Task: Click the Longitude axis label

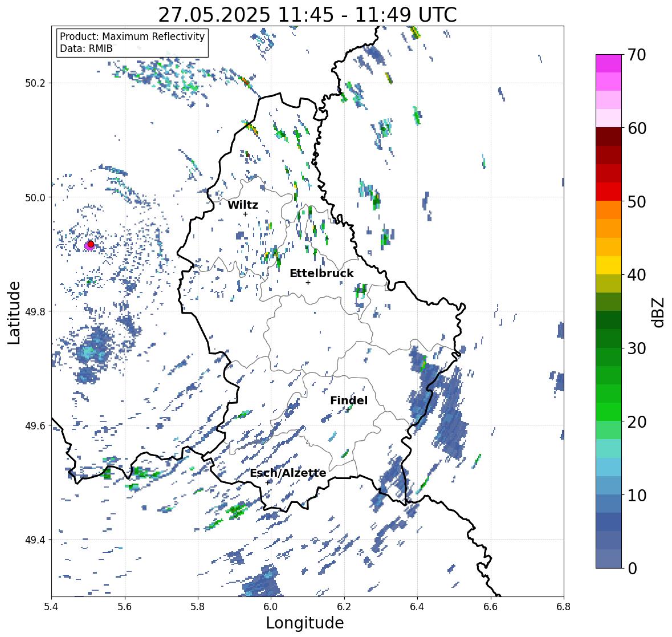Action: (305, 623)
